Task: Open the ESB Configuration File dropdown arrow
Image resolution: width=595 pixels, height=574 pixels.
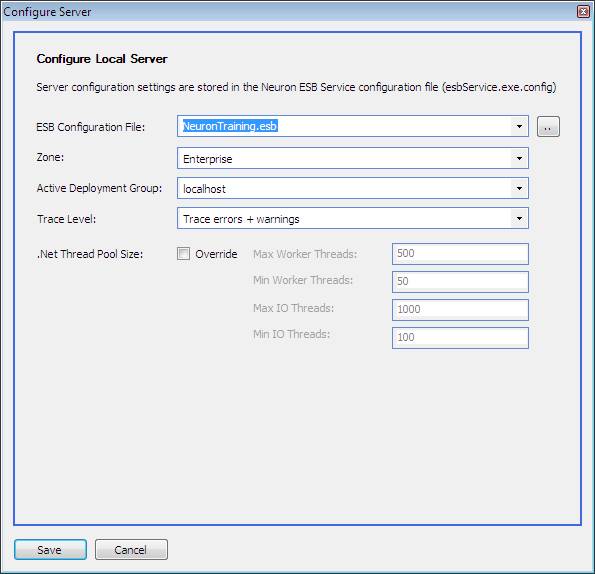Action: [519, 126]
